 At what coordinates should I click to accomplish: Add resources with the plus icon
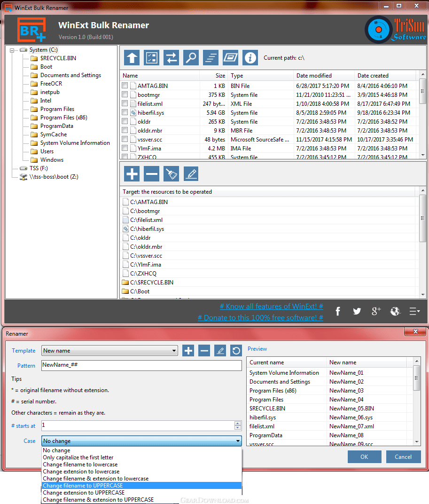[132, 174]
